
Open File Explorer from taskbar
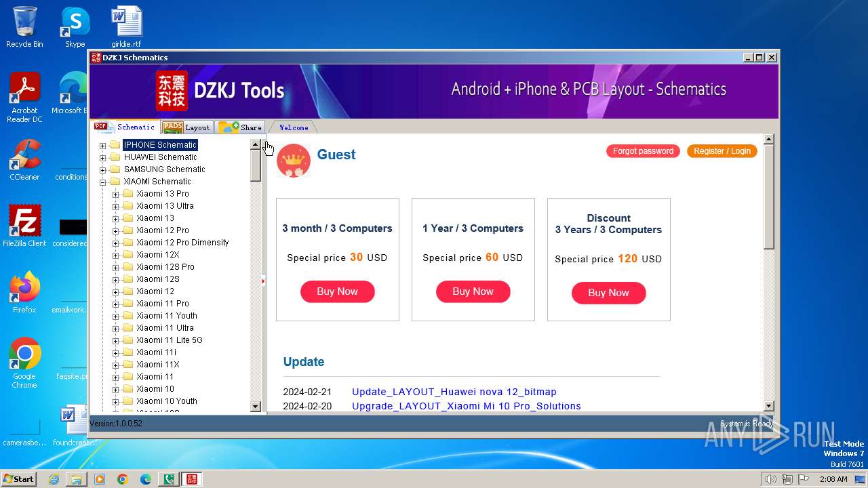click(77, 479)
